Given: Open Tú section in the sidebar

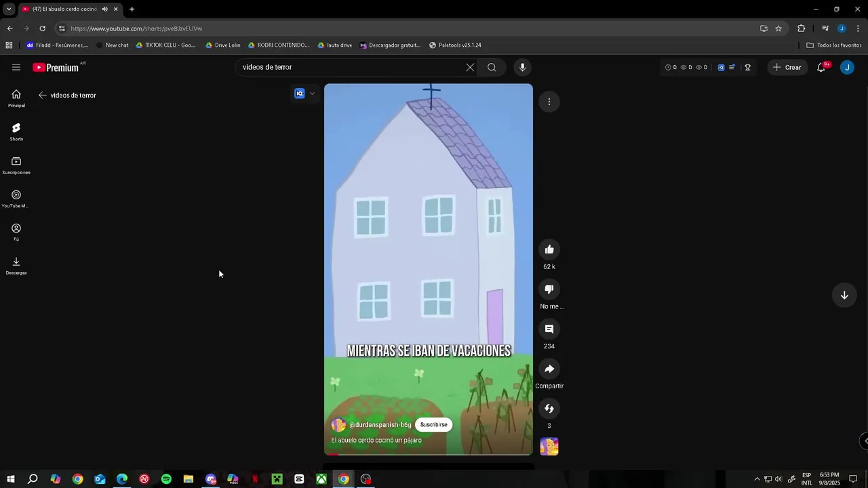Looking at the screenshot, I should [x=16, y=232].
